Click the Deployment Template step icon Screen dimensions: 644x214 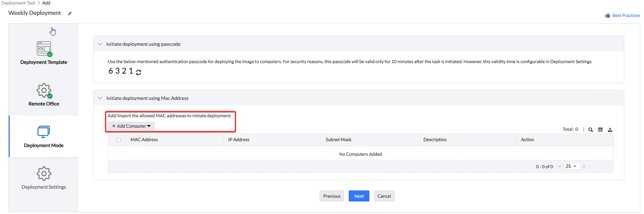click(x=44, y=49)
